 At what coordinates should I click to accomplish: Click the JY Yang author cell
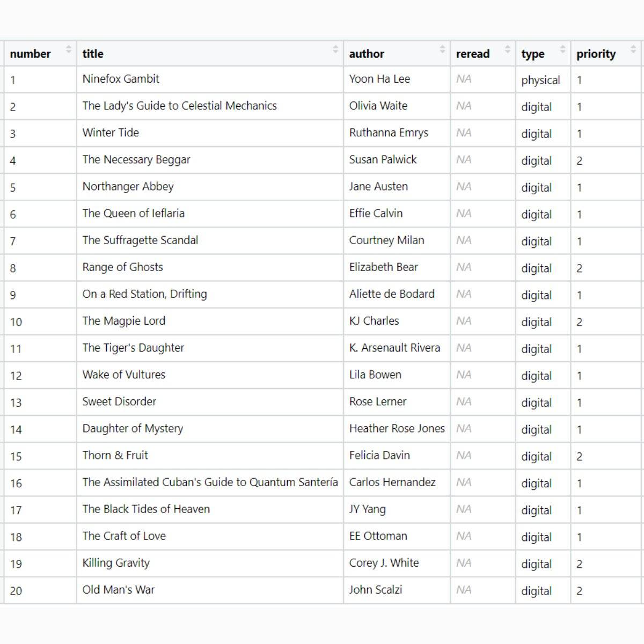coord(367,509)
